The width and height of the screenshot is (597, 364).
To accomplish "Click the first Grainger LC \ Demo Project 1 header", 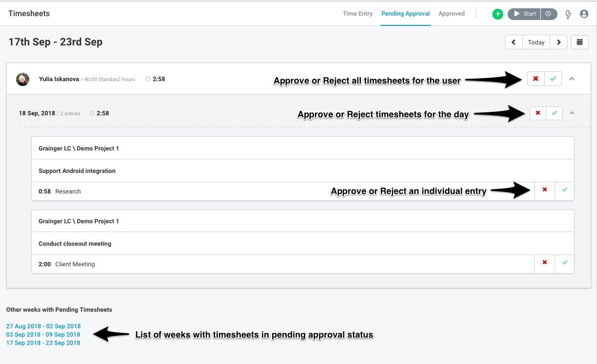I will tap(79, 149).
